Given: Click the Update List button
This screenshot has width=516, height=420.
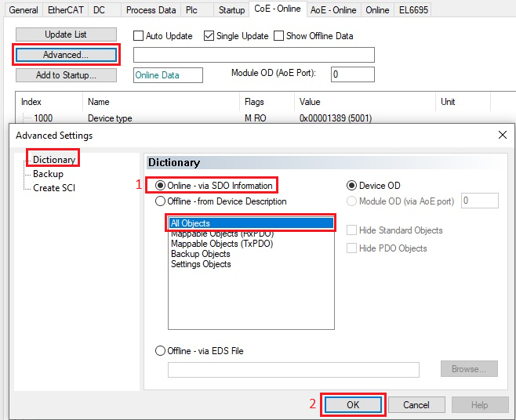Looking at the screenshot, I should click(x=66, y=34).
